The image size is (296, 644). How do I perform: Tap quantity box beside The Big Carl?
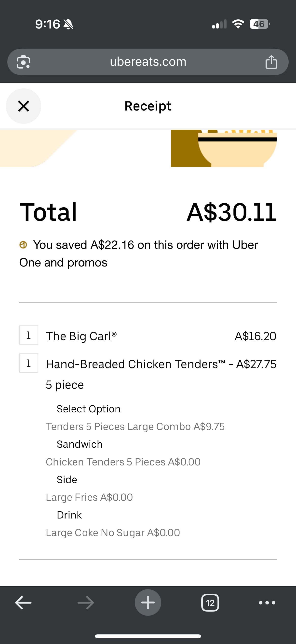click(x=28, y=335)
